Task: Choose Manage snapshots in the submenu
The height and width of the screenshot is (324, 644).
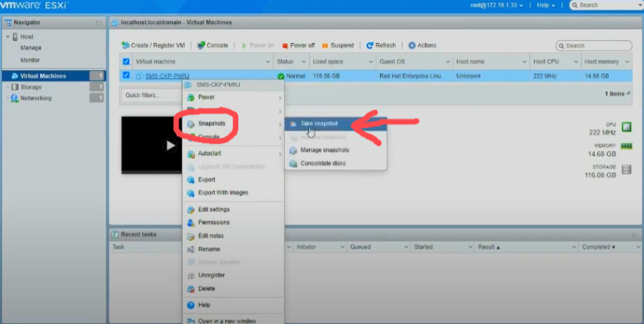Action: [x=336, y=150]
